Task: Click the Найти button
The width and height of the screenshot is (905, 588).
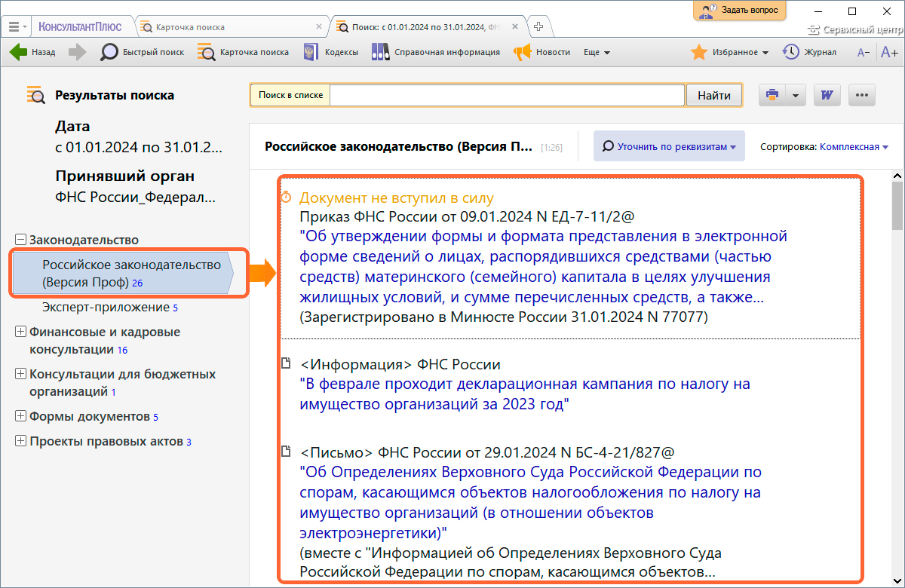Action: [x=714, y=96]
